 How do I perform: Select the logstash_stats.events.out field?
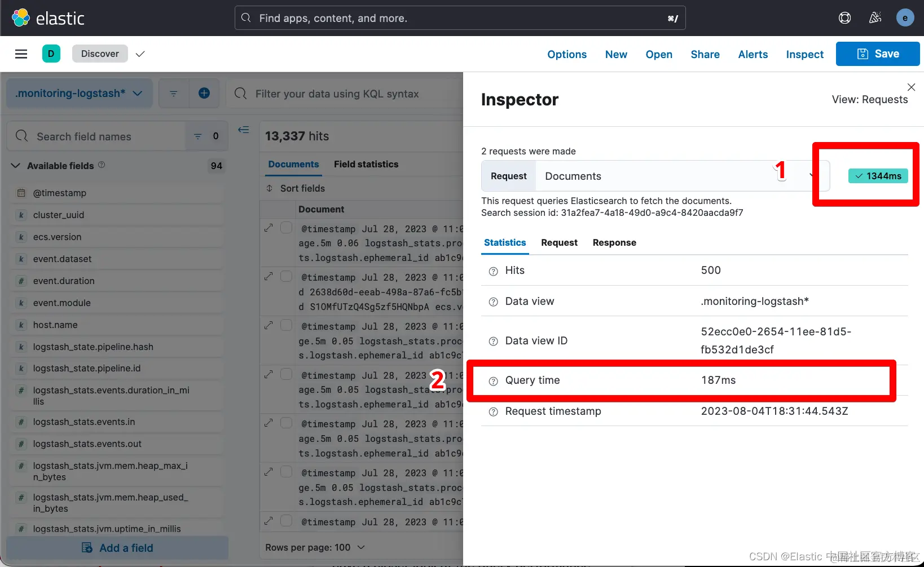117,444
